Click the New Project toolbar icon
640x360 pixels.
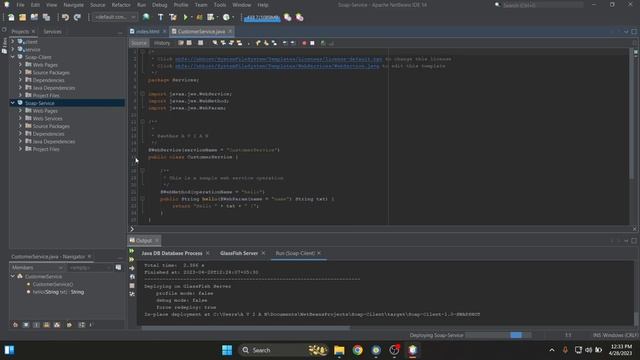point(22,18)
